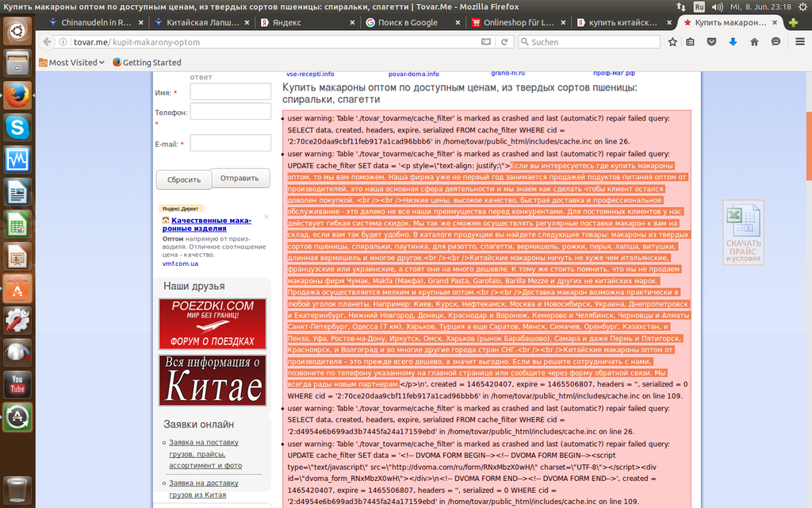Image resolution: width=812 pixels, height=508 pixels.
Task: Bookmark this page with star icon
Action: coord(672,42)
